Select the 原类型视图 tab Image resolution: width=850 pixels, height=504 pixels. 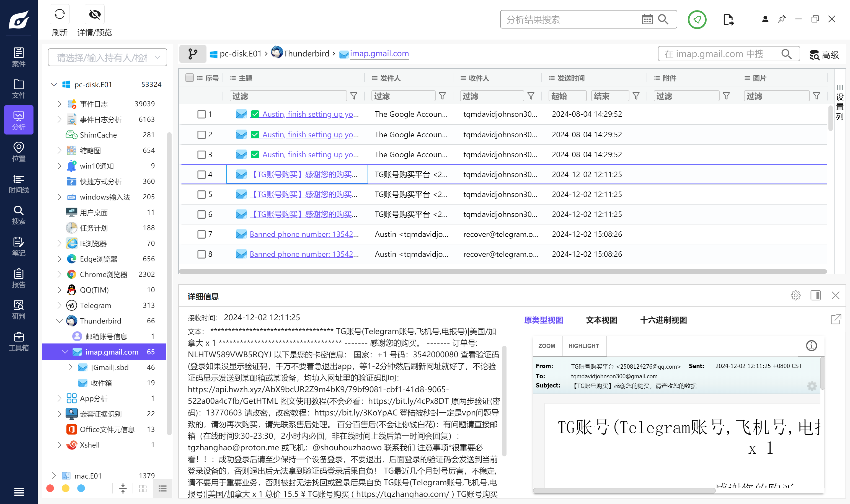pos(543,320)
